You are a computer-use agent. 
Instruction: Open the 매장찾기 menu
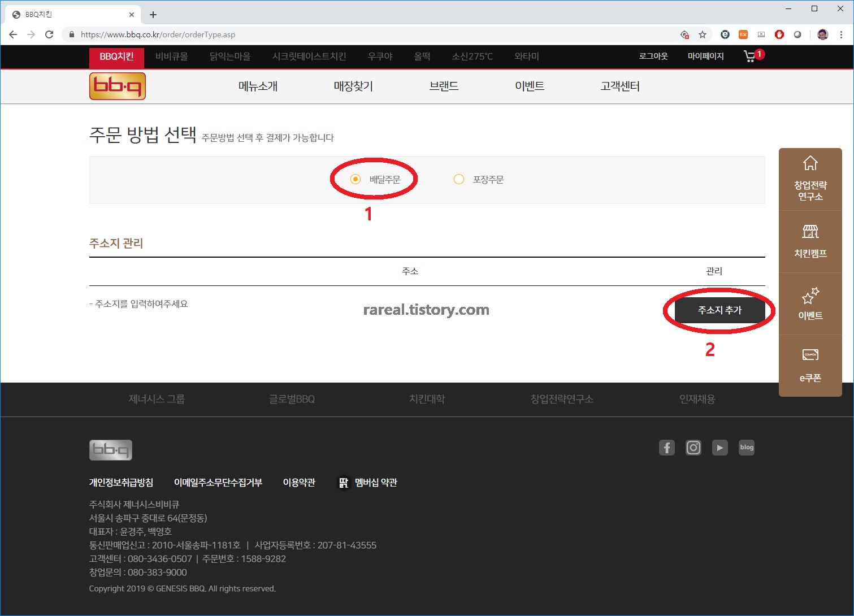[353, 86]
